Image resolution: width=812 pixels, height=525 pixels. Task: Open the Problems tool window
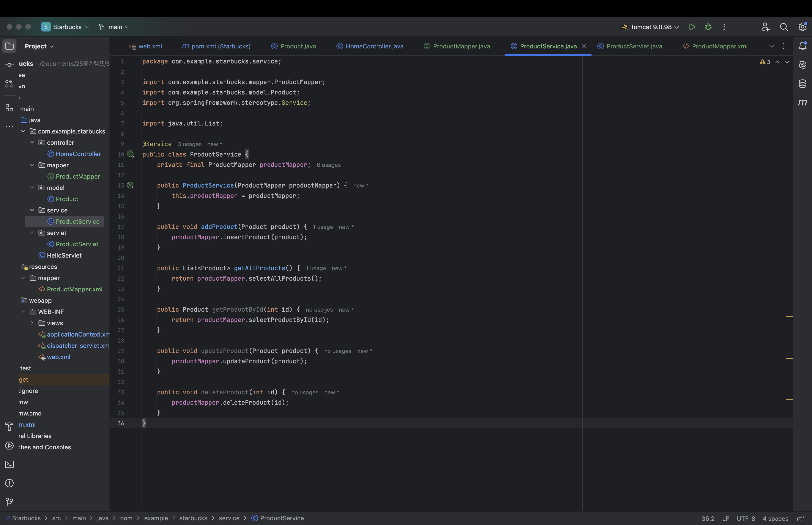(10, 483)
